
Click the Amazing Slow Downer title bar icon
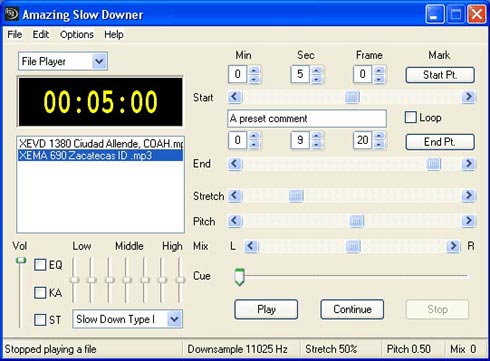coord(11,14)
